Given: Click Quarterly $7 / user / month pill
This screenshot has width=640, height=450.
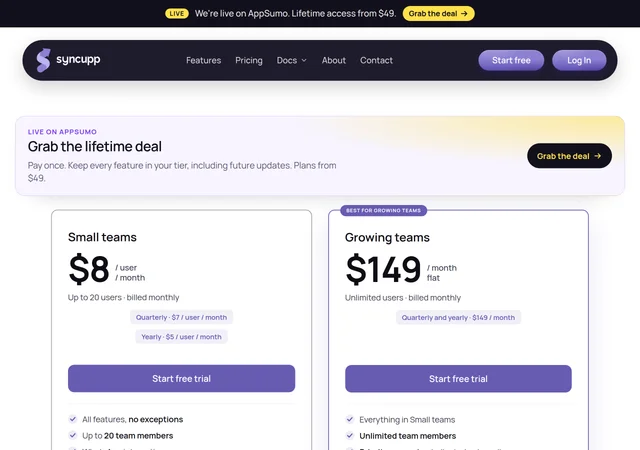Looking at the screenshot, I should (181, 317).
